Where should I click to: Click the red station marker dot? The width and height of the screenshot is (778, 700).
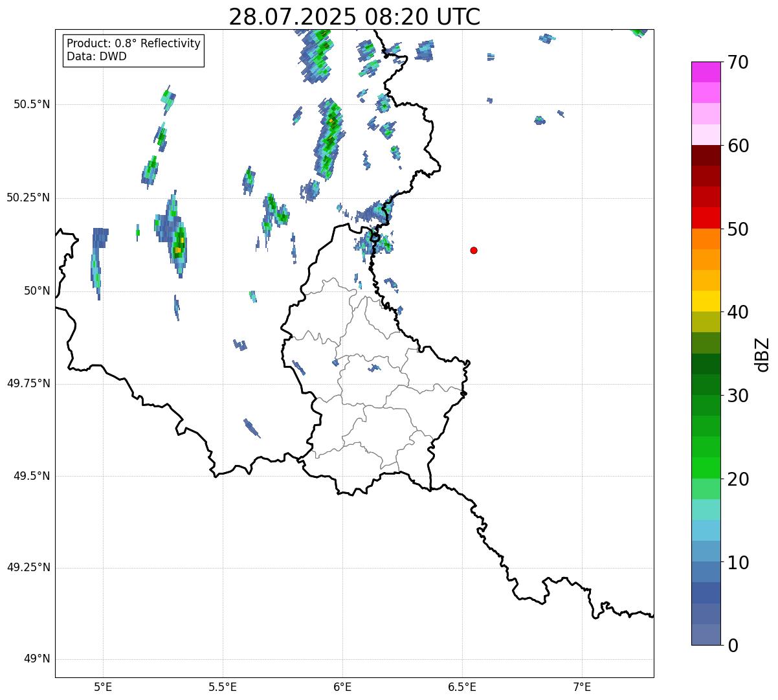(x=474, y=250)
